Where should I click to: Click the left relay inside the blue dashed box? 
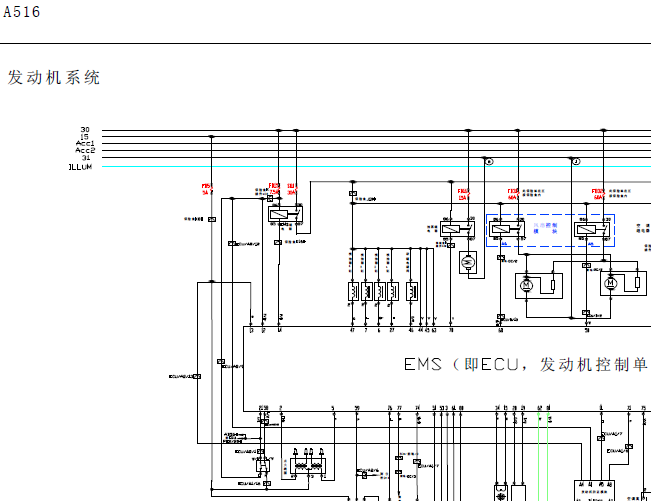point(507,229)
